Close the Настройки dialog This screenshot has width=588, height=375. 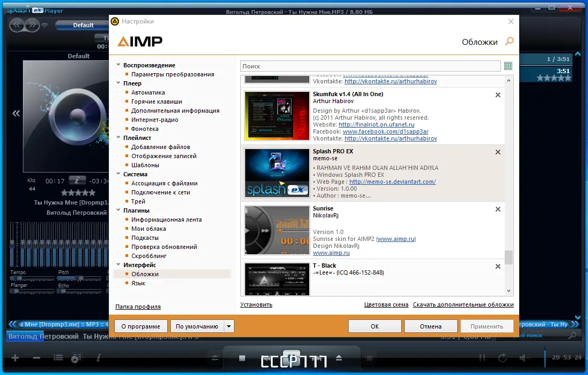point(511,21)
